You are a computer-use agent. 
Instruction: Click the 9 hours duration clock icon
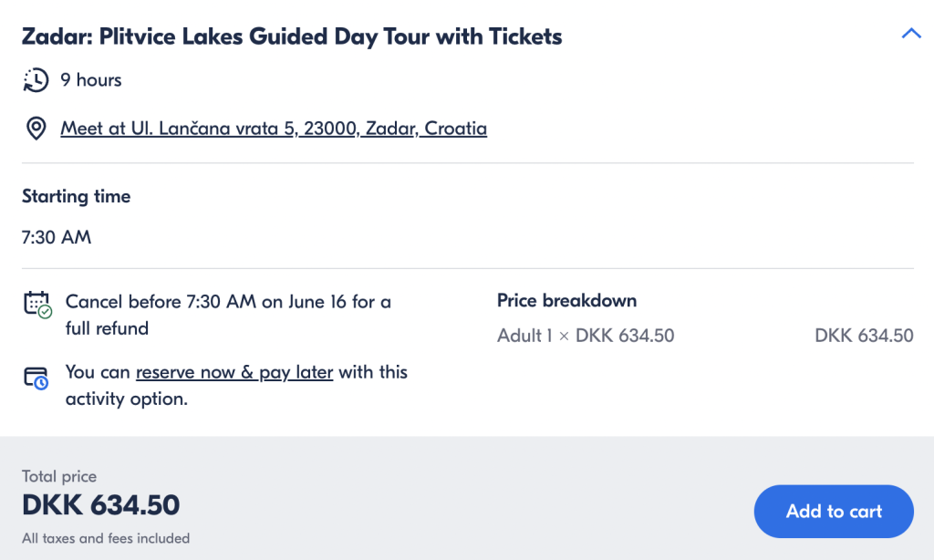point(36,80)
